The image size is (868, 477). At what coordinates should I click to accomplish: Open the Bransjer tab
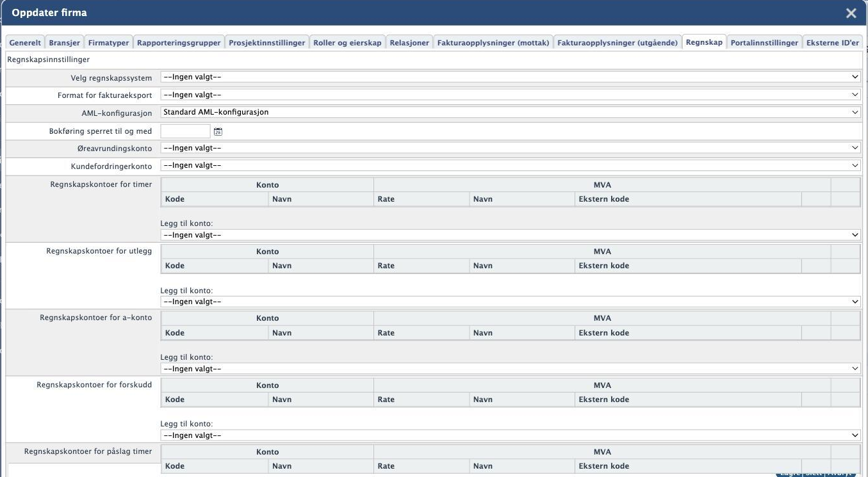[65, 42]
